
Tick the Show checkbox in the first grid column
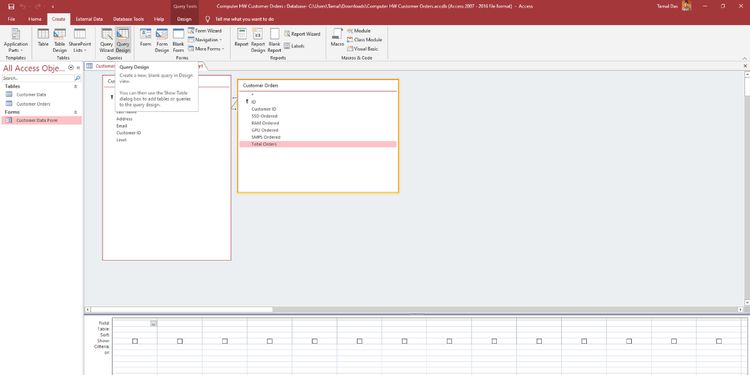(x=135, y=341)
